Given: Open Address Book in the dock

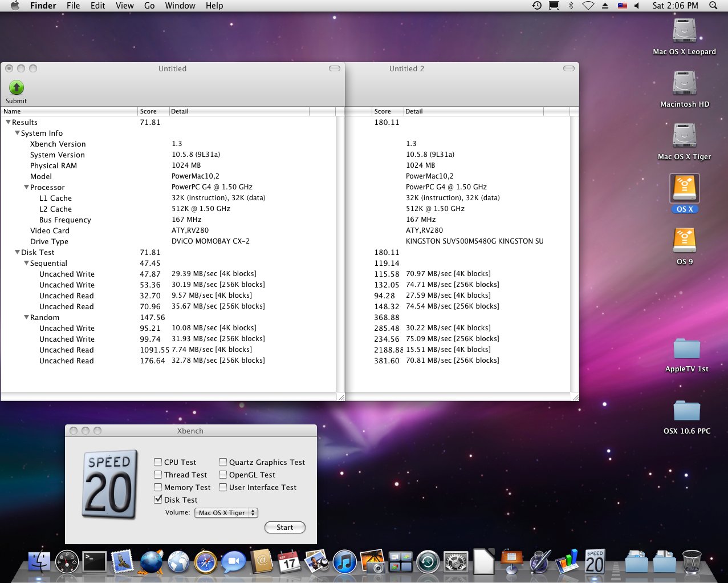Looking at the screenshot, I should [x=262, y=562].
